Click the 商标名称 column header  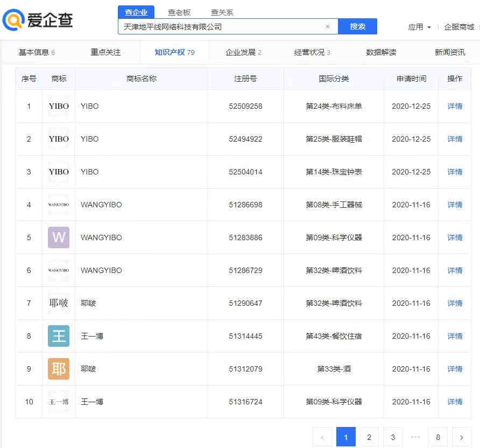[x=142, y=79]
